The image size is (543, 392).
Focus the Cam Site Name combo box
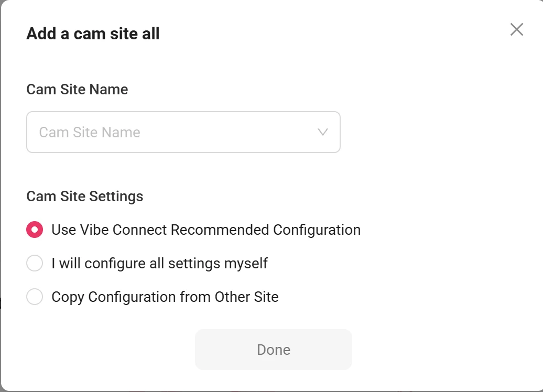[183, 132]
